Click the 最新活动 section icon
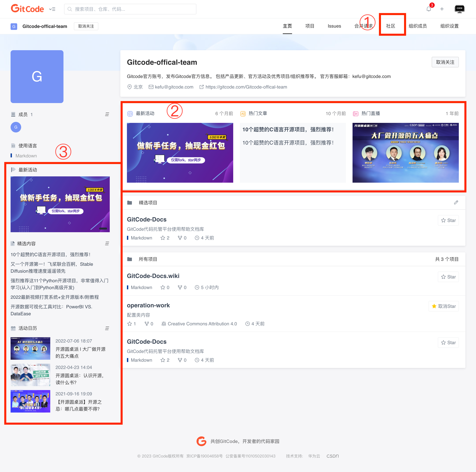The width and height of the screenshot is (476, 472). (130, 114)
